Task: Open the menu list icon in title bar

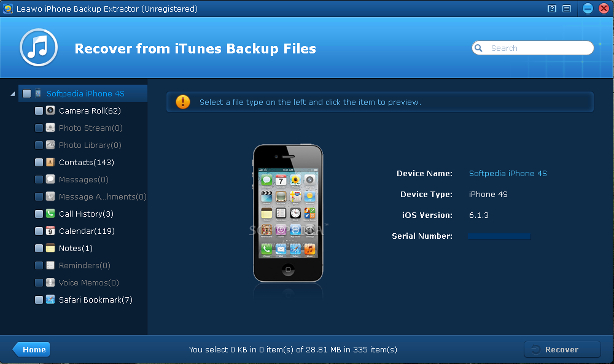Action: [x=567, y=9]
